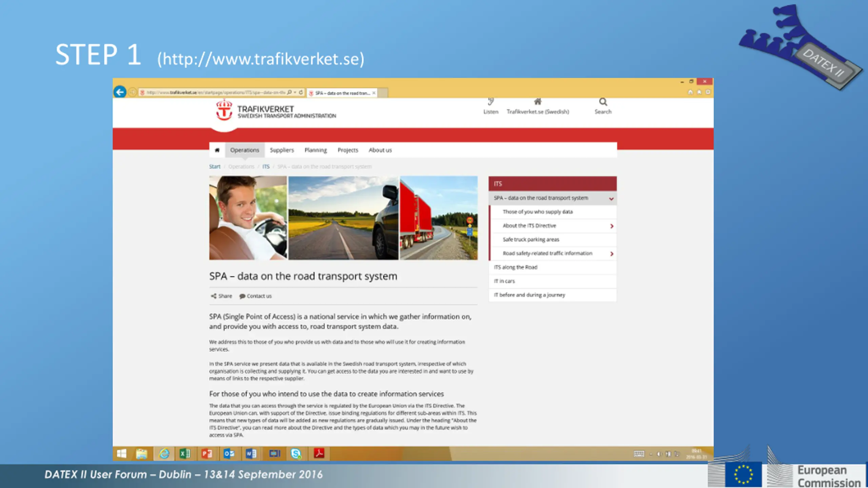Open File Explorer from the taskbar
This screenshot has height=488, width=868.
142,453
